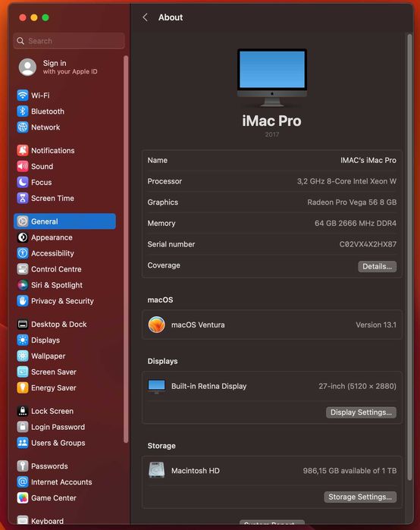Open Storage Settings button
The image size is (420, 530).
(360, 497)
